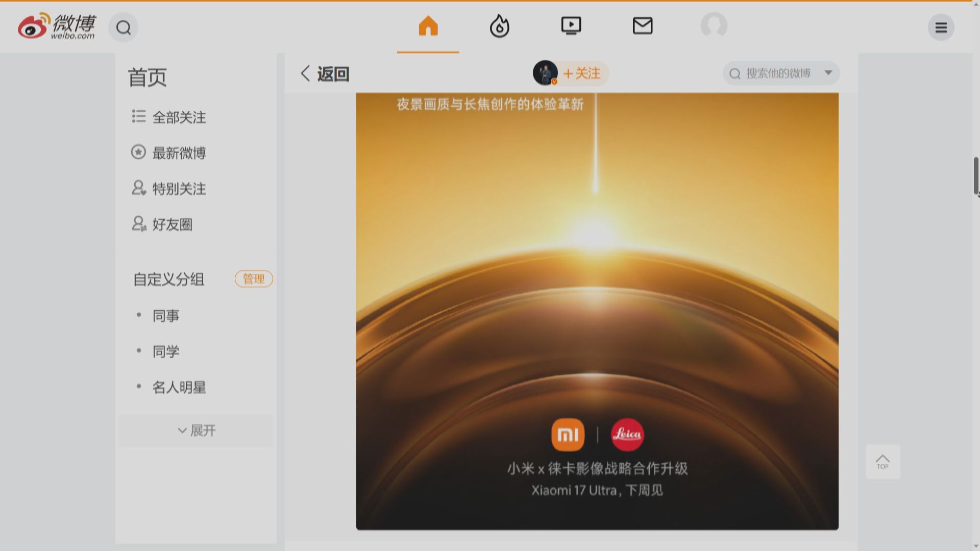Follow the user with +关注 button
This screenshot has width=980, height=551.
tap(582, 73)
